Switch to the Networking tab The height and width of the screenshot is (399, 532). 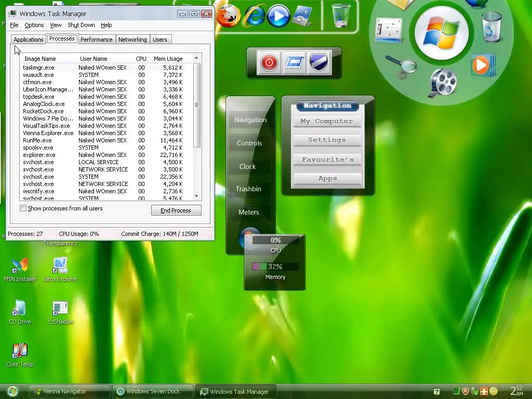click(x=132, y=39)
